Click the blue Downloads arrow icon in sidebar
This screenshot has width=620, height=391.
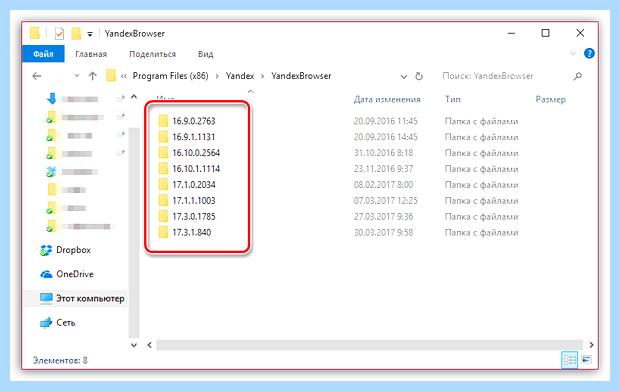[x=51, y=98]
